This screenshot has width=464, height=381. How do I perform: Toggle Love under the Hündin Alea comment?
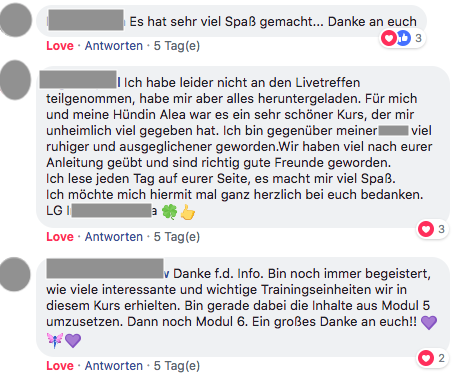[60, 237]
